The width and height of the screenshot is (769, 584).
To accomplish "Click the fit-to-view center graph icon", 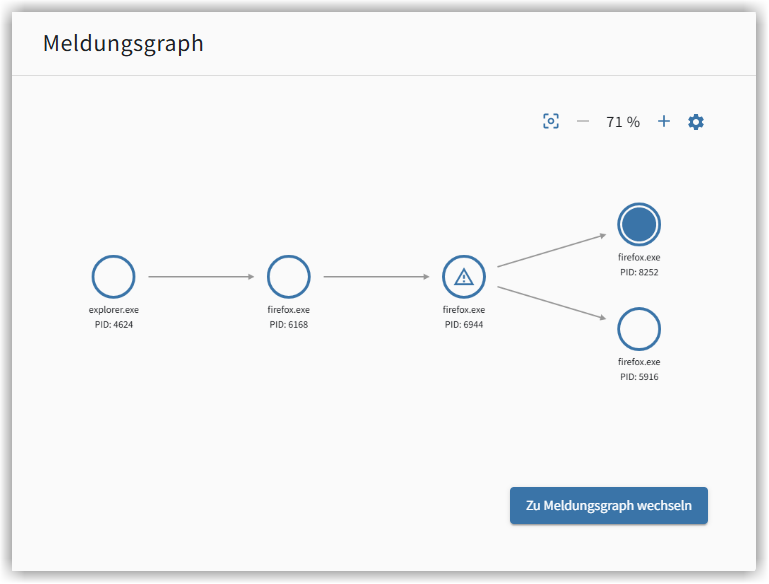I will (551, 121).
